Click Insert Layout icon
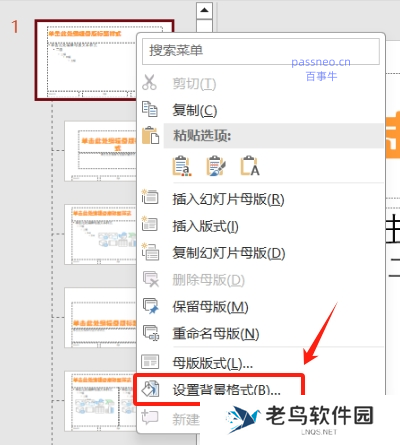This screenshot has height=445, width=400. click(150, 224)
